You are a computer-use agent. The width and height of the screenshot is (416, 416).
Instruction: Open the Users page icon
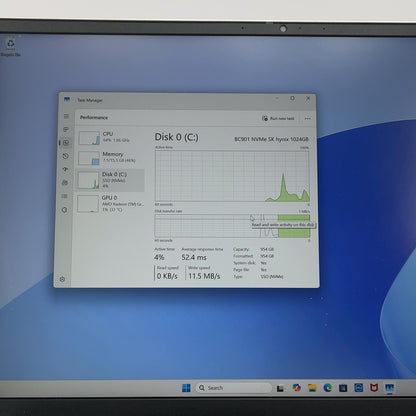point(65,183)
